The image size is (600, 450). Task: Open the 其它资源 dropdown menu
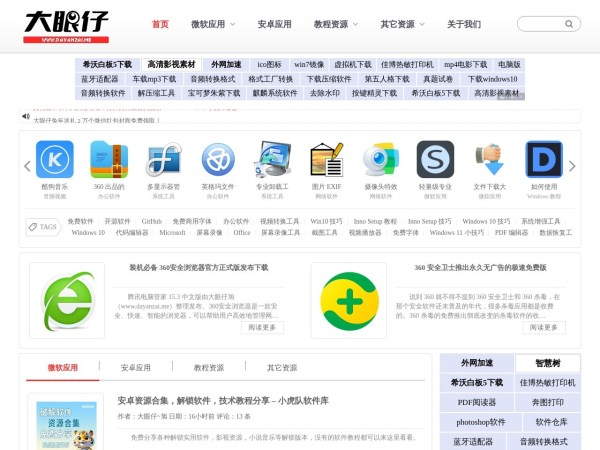point(401,24)
